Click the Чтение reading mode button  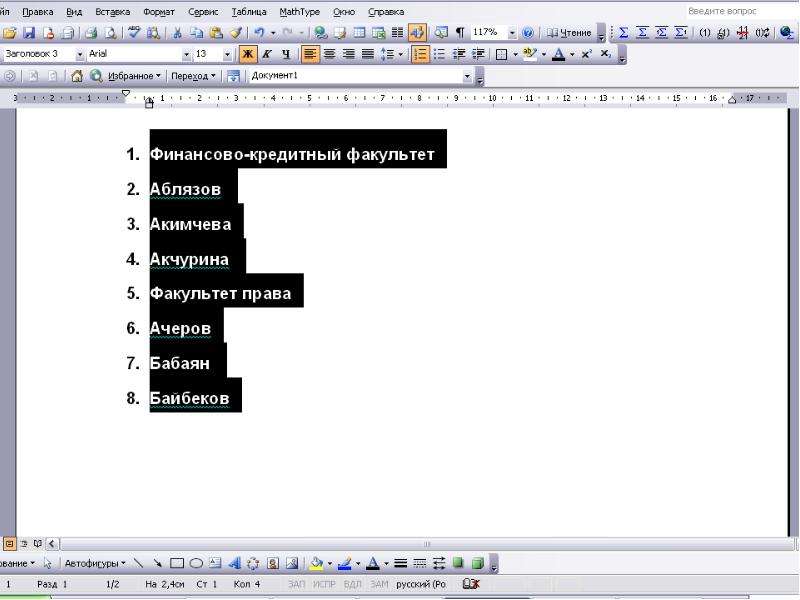[569, 33]
